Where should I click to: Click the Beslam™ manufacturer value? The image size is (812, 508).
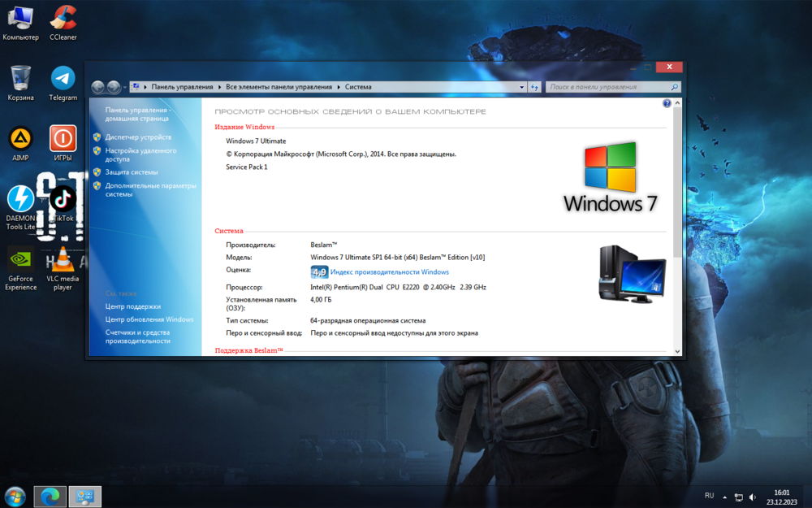[x=324, y=245]
